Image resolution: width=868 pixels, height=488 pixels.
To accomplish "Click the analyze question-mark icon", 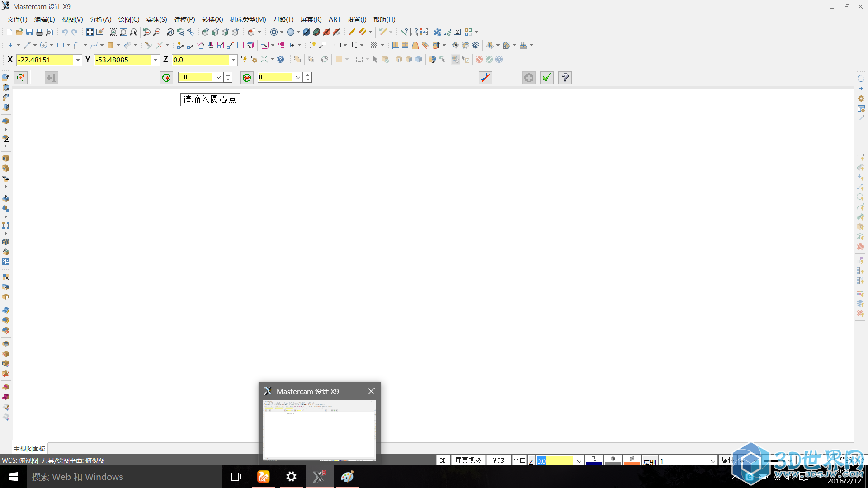I will coord(404,32).
